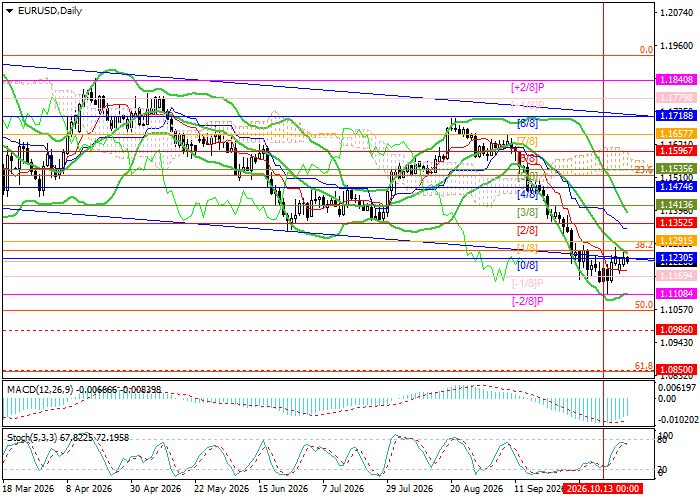Click the [3/8] Murrey level label
The height and width of the screenshot is (500, 700).
click(x=527, y=212)
